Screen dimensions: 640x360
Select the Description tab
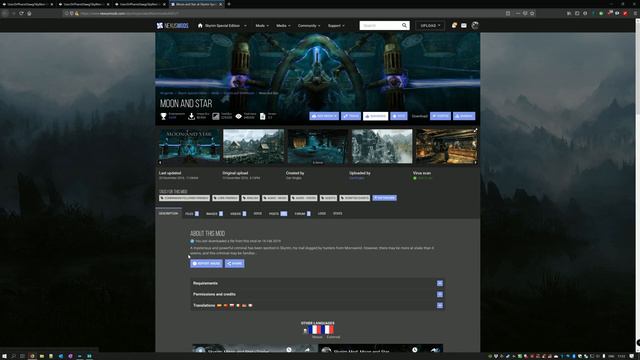[168, 213]
